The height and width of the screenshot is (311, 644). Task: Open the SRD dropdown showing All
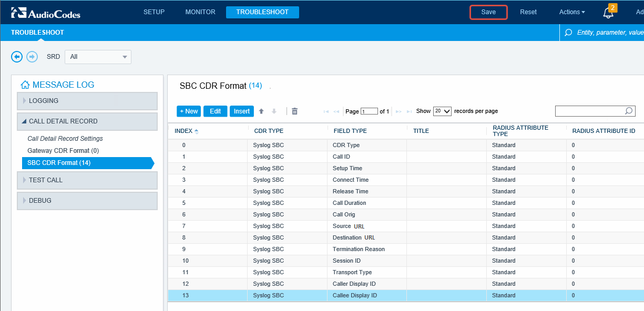click(x=98, y=57)
